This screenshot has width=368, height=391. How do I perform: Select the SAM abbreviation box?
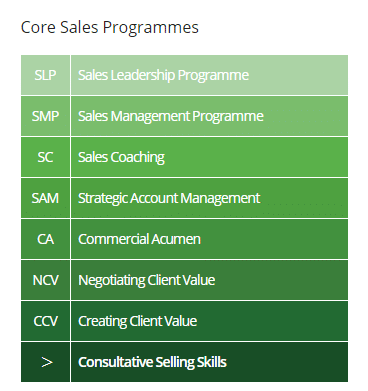point(45,198)
